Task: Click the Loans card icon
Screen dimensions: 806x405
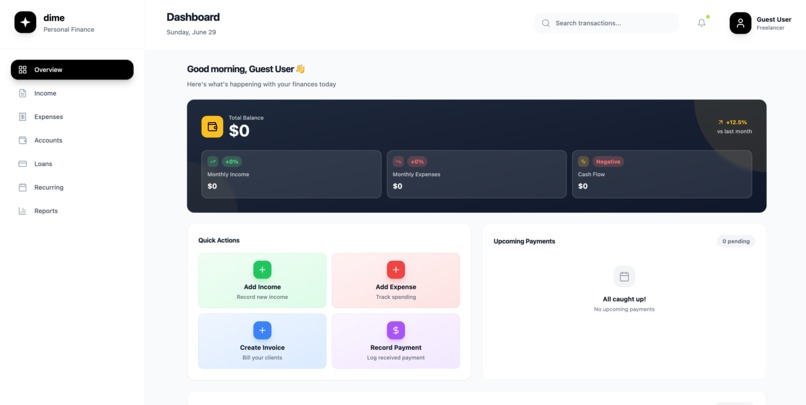Action: (x=23, y=164)
